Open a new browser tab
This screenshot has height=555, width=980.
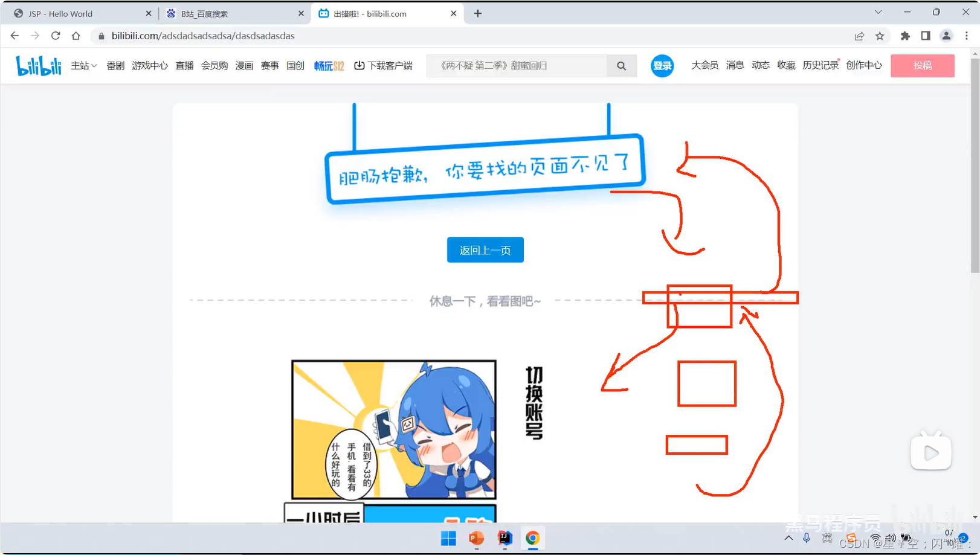pos(478,13)
